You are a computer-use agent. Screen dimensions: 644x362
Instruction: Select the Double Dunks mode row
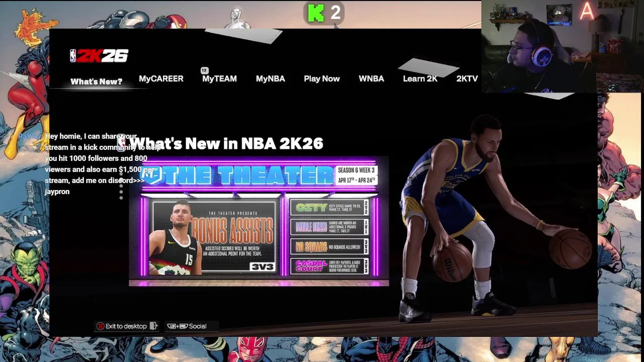(x=330, y=227)
